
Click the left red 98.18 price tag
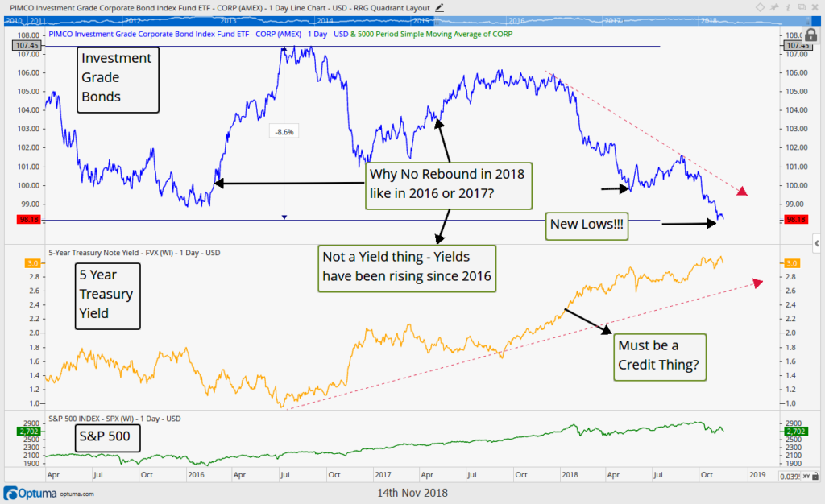29,220
